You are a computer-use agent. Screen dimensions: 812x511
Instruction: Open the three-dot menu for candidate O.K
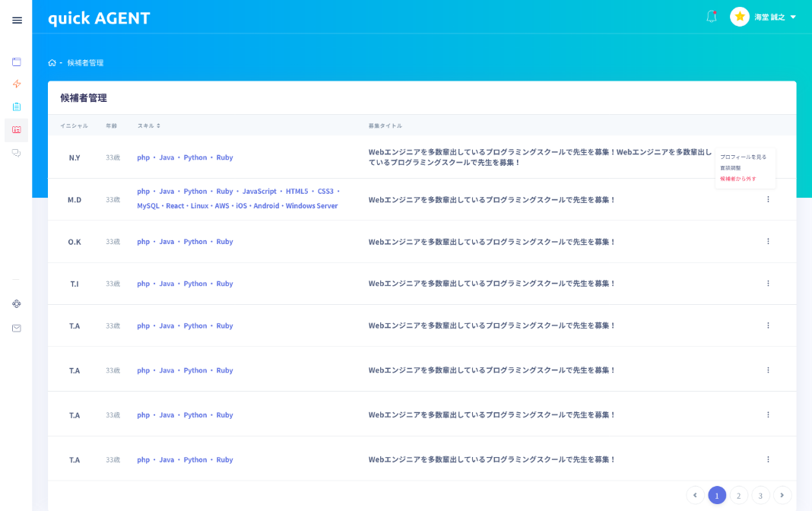(768, 241)
